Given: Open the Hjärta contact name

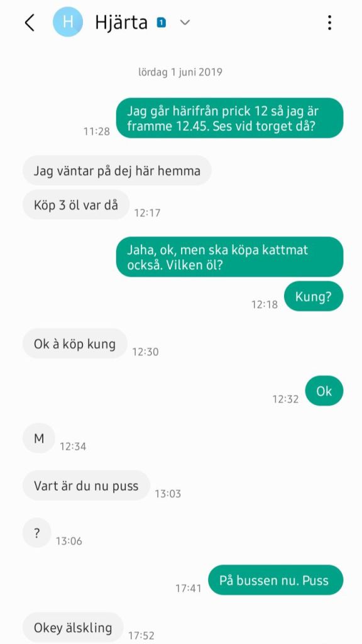Looking at the screenshot, I should (121, 22).
